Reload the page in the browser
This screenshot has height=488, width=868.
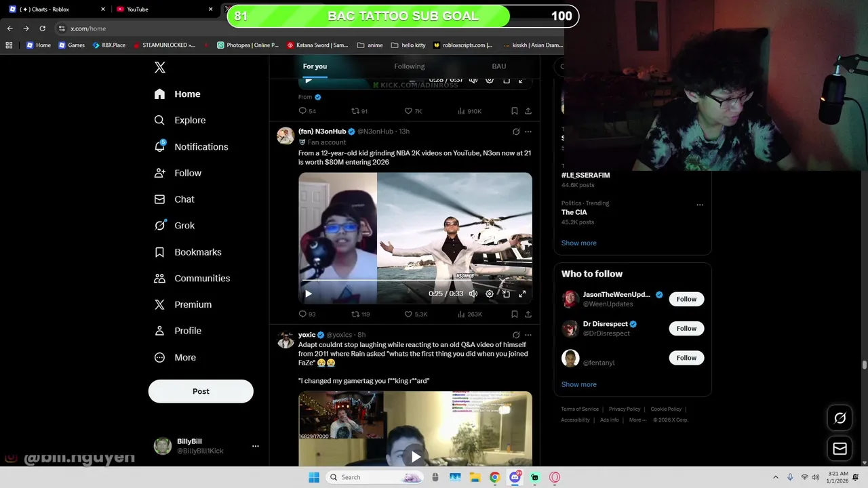42,28
